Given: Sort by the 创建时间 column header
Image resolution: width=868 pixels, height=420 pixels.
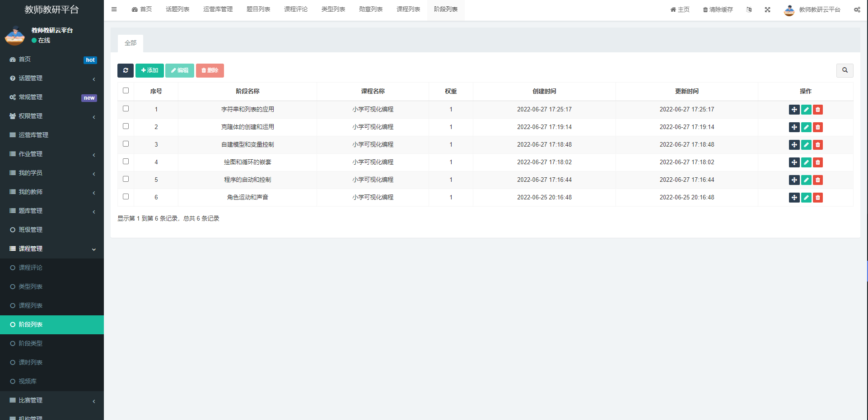Looking at the screenshot, I should (544, 91).
